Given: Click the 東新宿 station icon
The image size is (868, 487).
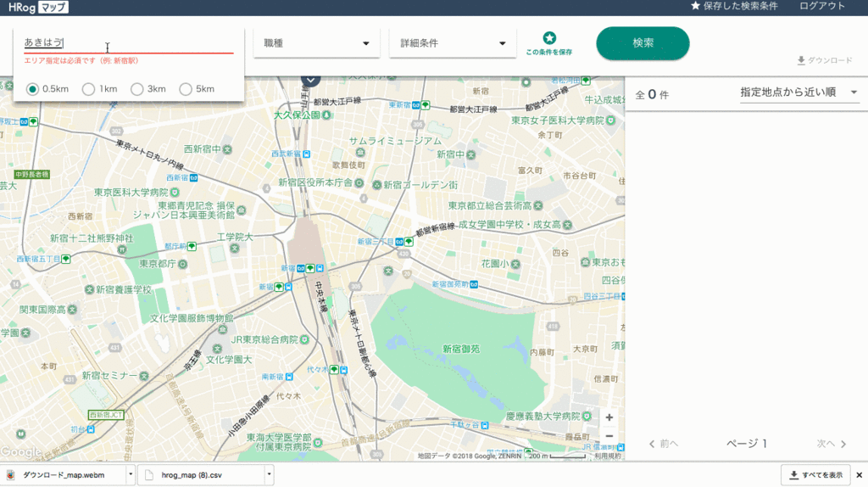Looking at the screenshot, I should [420, 104].
